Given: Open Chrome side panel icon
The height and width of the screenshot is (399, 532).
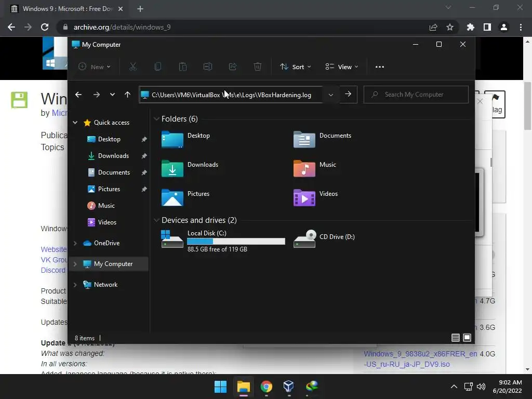Looking at the screenshot, I should coord(487,27).
